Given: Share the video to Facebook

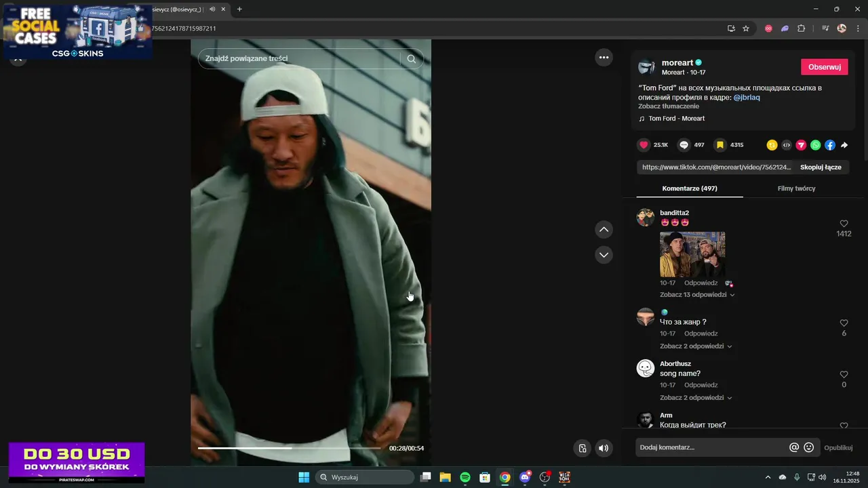Looking at the screenshot, I should (x=830, y=145).
